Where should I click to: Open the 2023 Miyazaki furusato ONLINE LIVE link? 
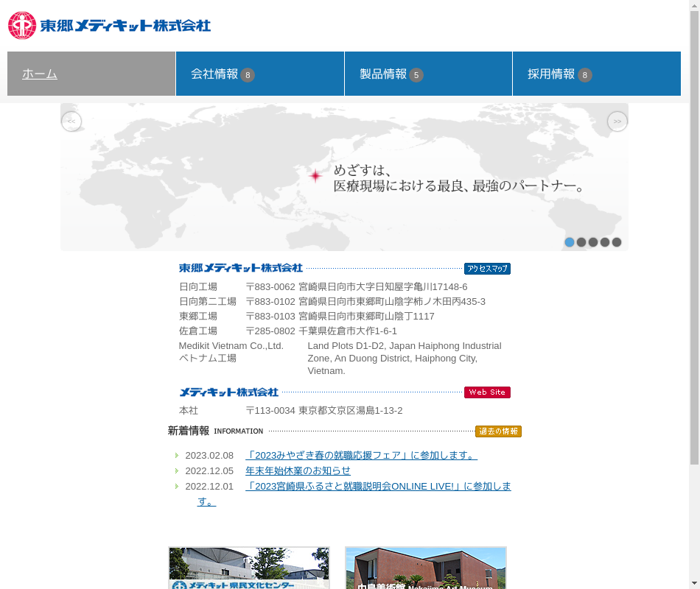[377, 487]
